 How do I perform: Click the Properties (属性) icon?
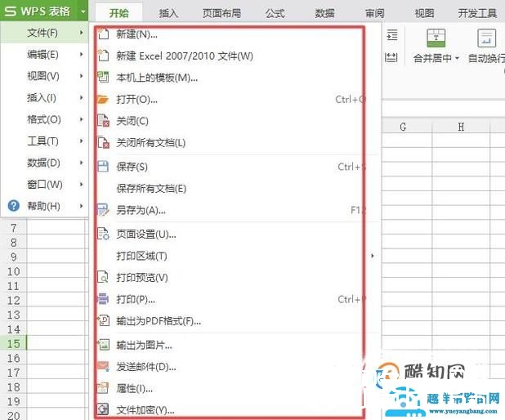103,388
